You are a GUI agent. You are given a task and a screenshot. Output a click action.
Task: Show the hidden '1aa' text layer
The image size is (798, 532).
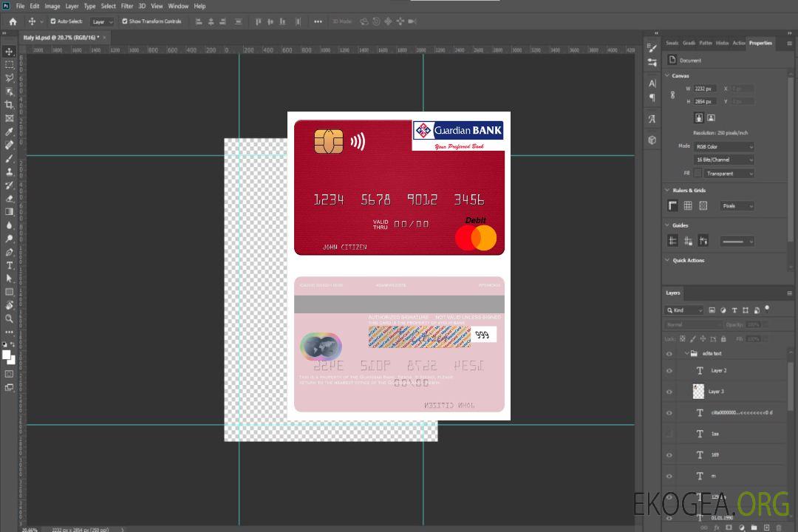669,434
